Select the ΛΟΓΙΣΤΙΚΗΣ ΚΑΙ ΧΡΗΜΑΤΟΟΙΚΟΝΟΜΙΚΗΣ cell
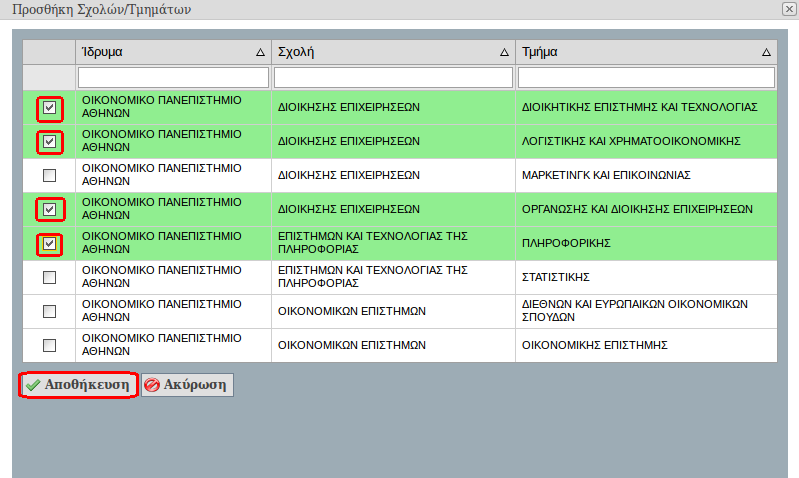The width and height of the screenshot is (799, 478). tap(646, 142)
